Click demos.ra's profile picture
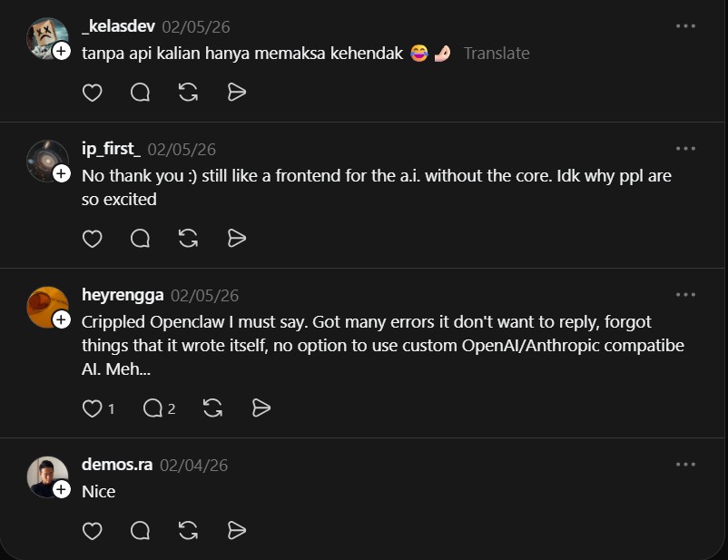The image size is (728, 560). (x=47, y=476)
